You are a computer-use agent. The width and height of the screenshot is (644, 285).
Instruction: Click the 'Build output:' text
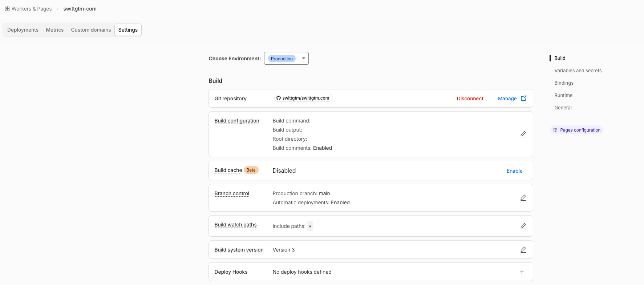tap(287, 130)
